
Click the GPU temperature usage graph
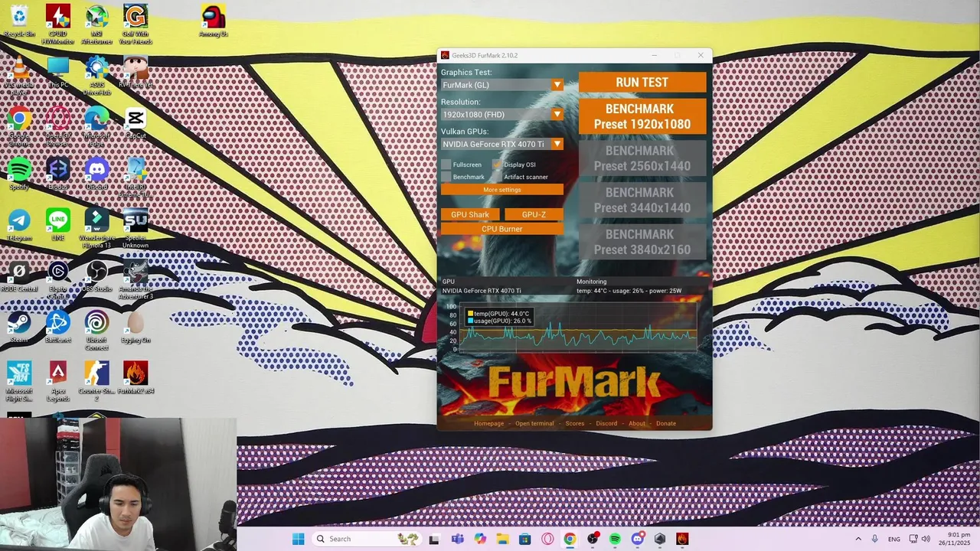[x=577, y=328]
